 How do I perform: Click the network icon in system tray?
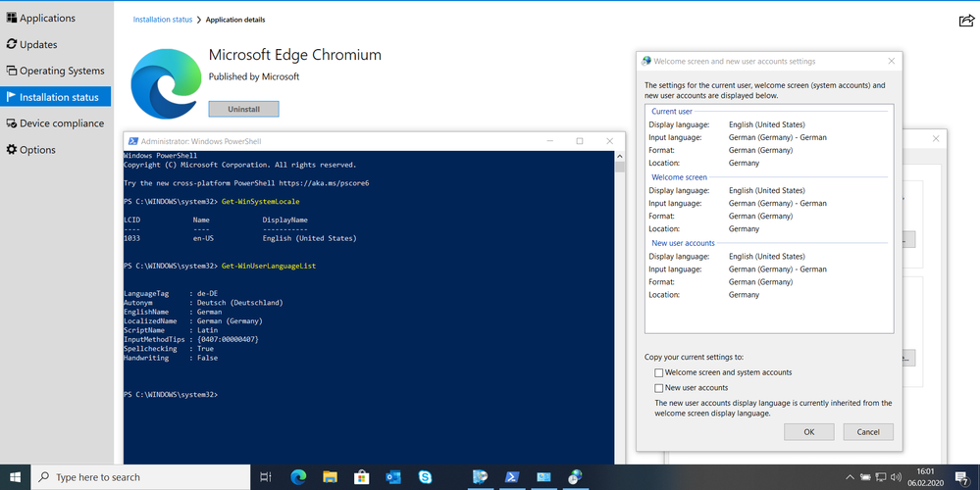point(881,477)
